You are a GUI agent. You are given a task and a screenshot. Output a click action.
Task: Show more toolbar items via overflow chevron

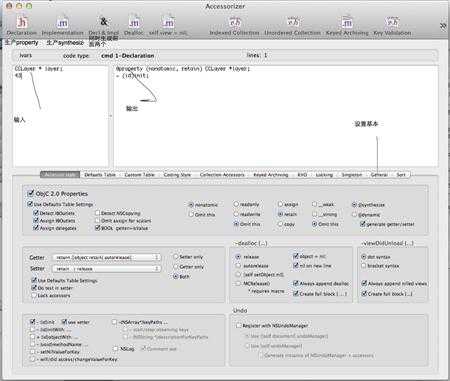coord(443,26)
